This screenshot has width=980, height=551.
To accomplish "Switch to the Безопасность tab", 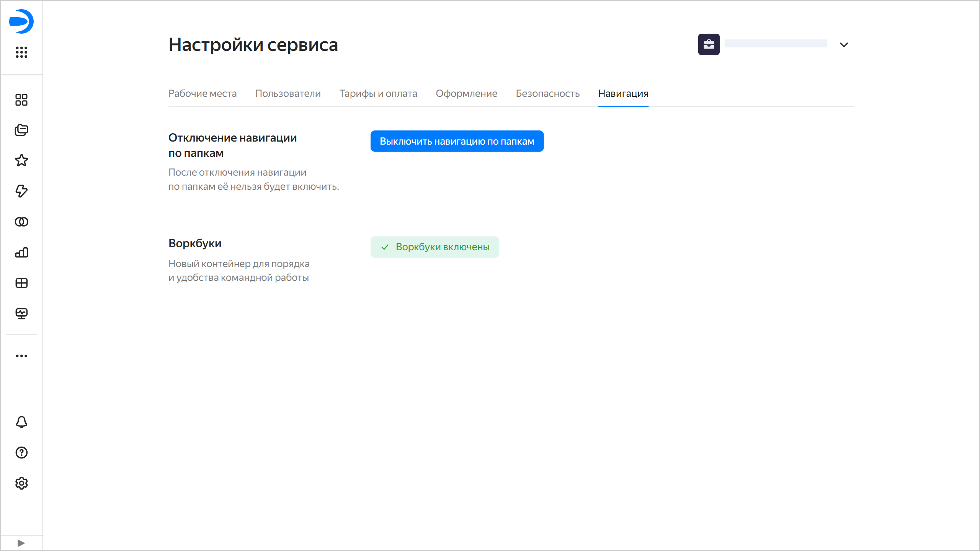I will point(547,93).
